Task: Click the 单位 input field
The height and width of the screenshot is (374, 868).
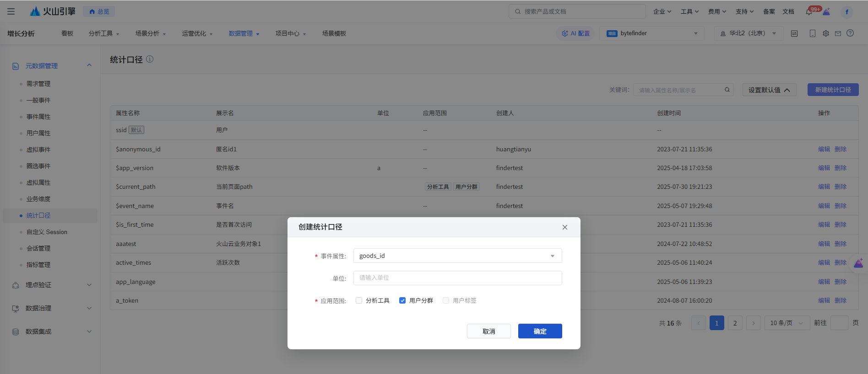Action: point(457,278)
